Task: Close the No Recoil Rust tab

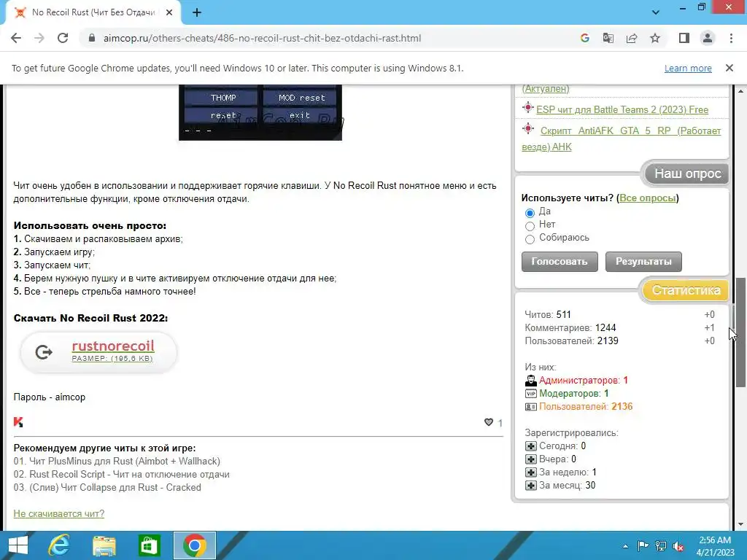Action: coord(169,12)
